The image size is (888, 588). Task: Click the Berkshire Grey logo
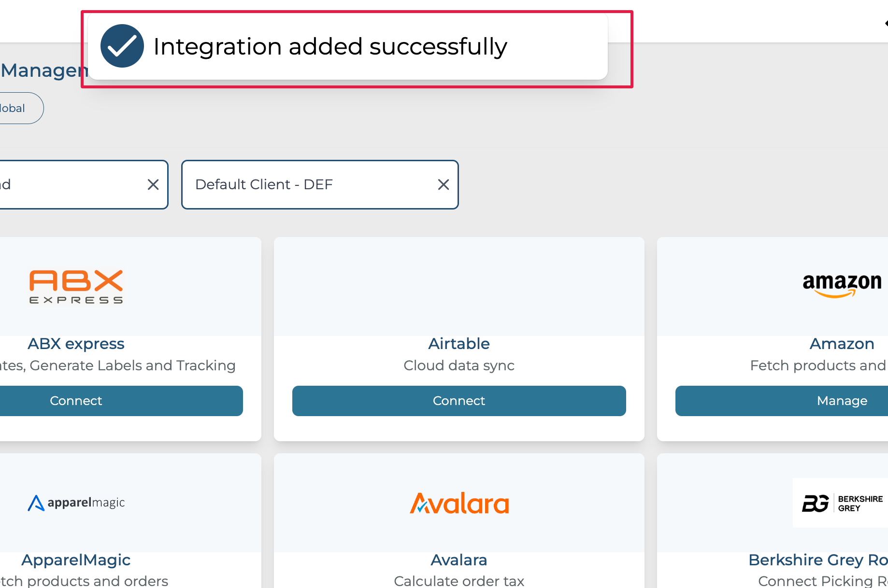click(x=842, y=503)
